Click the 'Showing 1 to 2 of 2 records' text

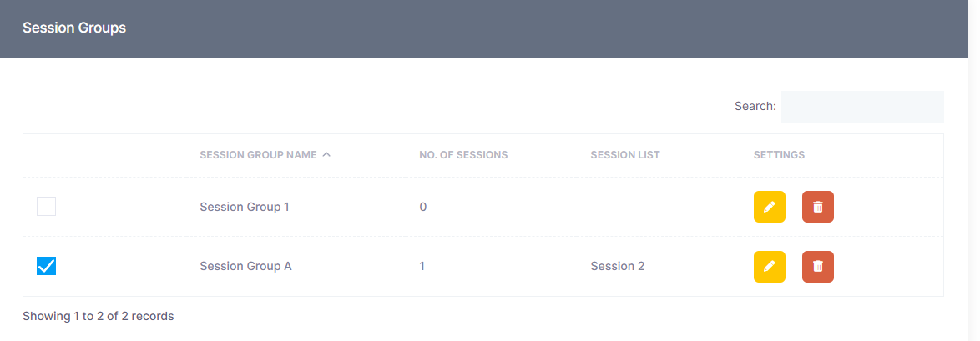coord(98,316)
